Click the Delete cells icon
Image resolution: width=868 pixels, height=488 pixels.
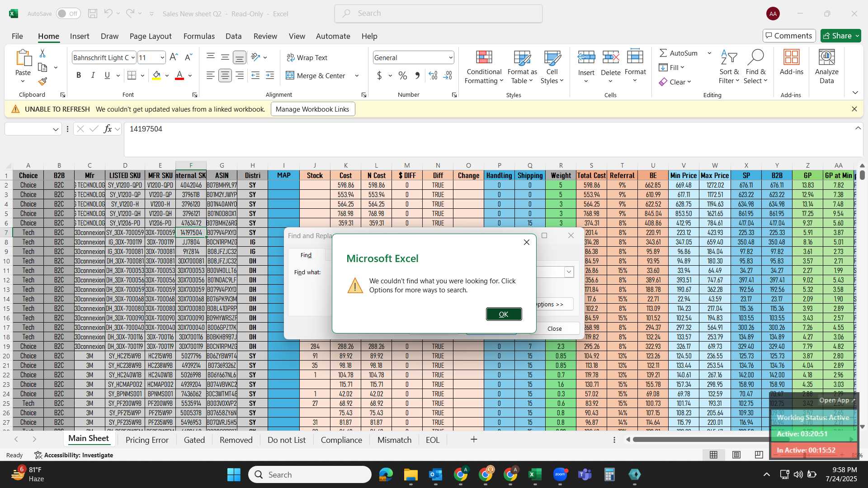coord(611,57)
